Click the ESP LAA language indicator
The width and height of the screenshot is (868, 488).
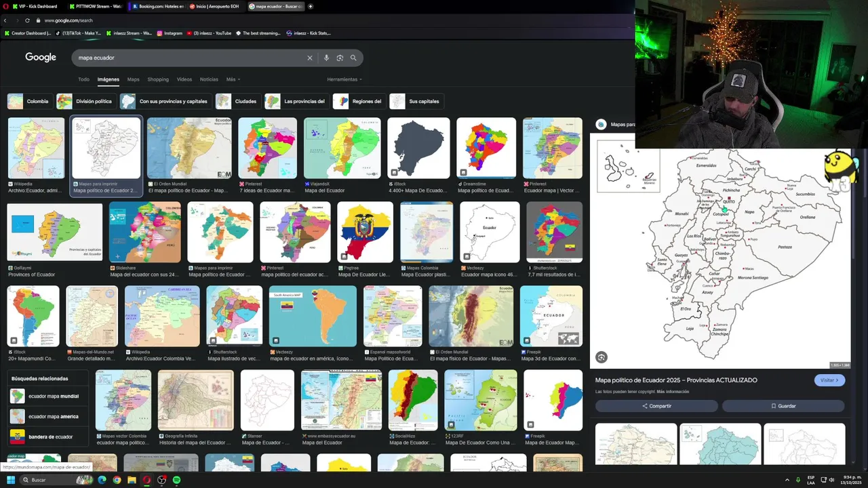(811, 480)
